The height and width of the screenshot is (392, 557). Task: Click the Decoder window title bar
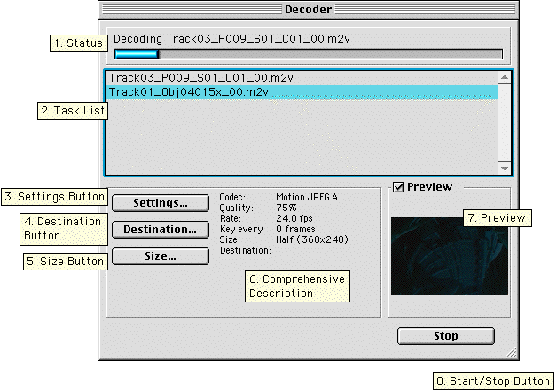309,9
